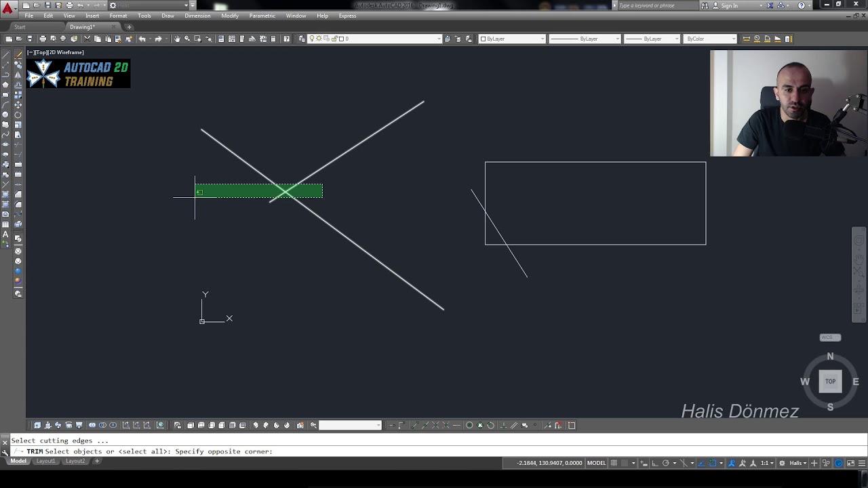Select the Spline draw tool
This screenshot has height=488, width=868.
tap(5, 134)
